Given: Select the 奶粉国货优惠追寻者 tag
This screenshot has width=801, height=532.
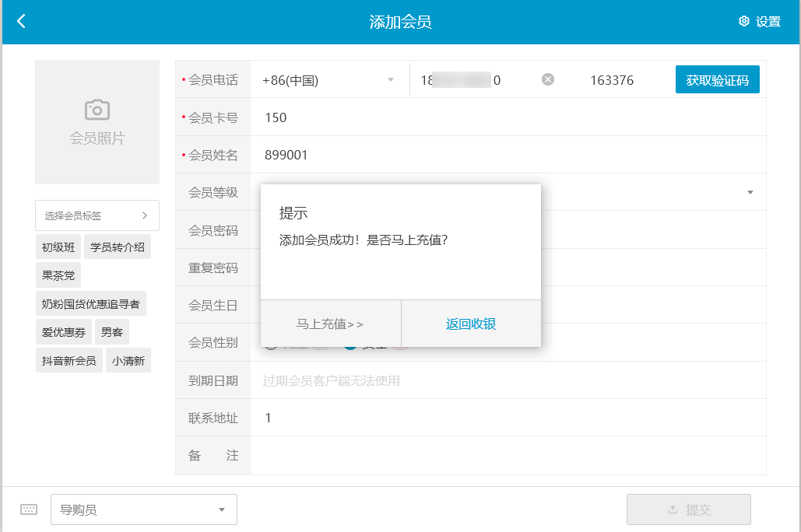Looking at the screenshot, I should coord(91,304).
